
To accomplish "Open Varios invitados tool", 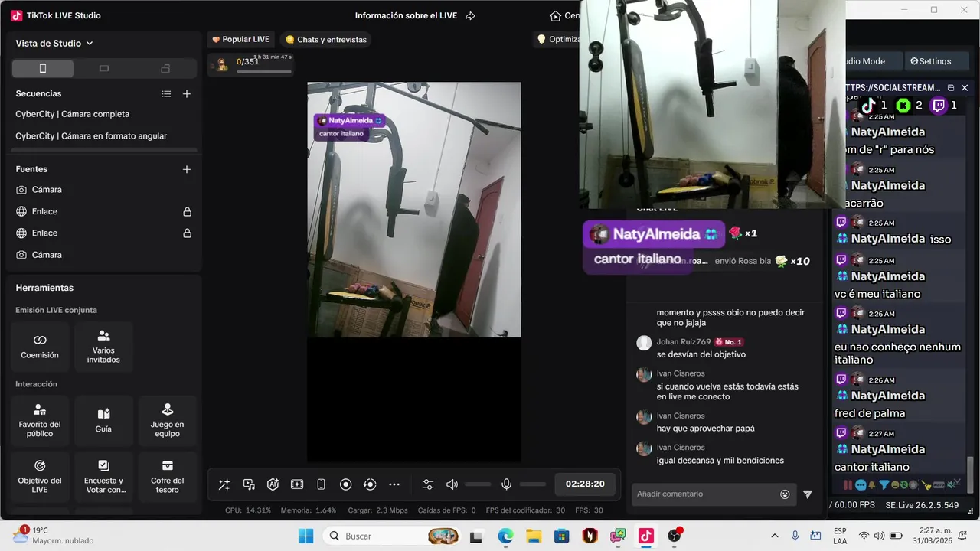I will coord(103,346).
